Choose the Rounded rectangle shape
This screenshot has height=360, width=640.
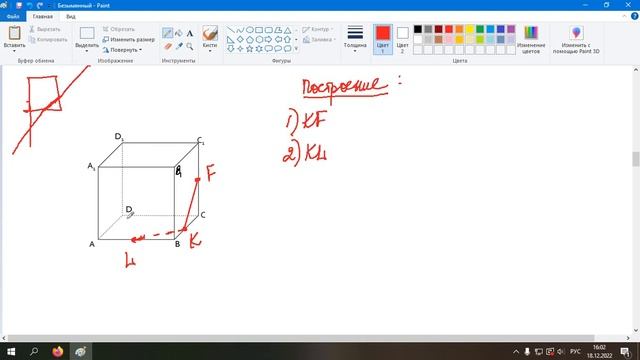pos(269,30)
